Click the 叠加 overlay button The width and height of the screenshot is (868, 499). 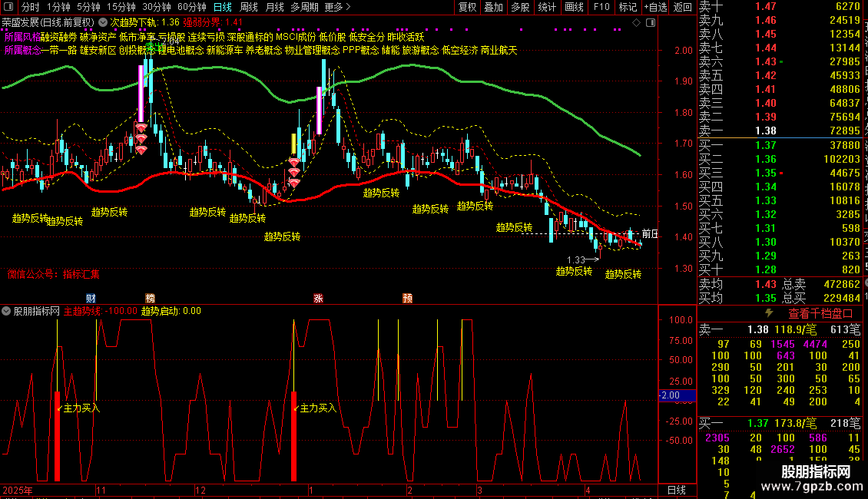494,7
